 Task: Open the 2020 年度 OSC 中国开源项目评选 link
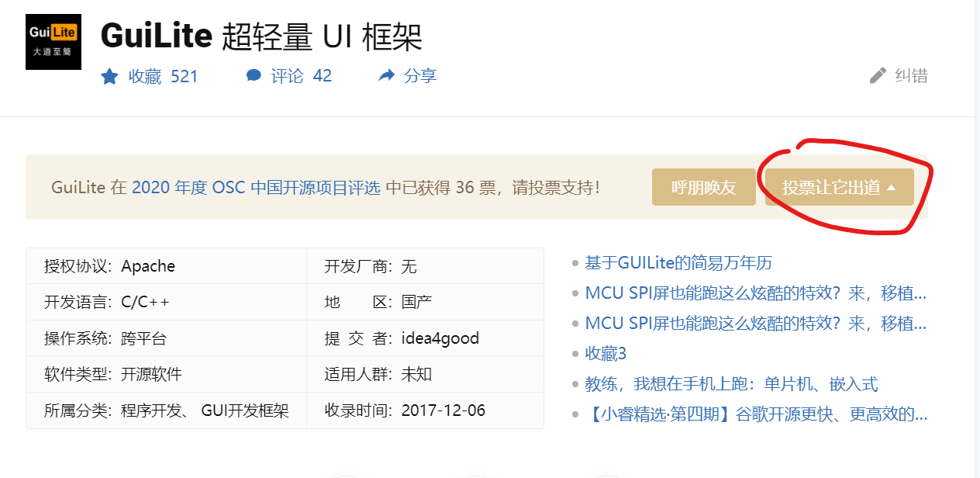tap(256, 187)
